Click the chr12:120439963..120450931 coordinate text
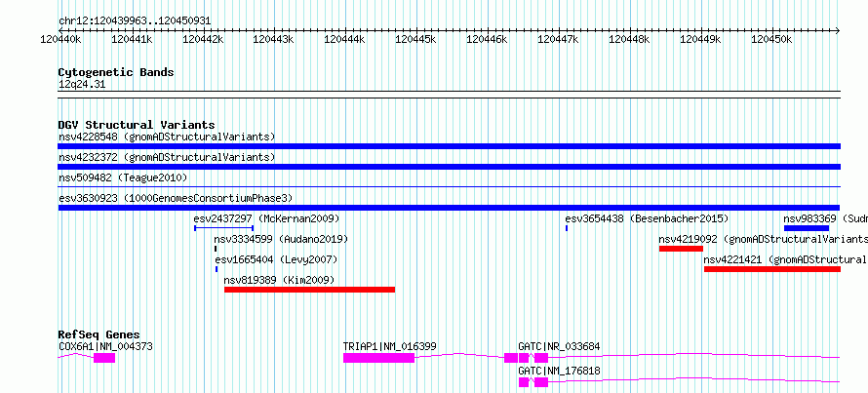 click(135, 20)
